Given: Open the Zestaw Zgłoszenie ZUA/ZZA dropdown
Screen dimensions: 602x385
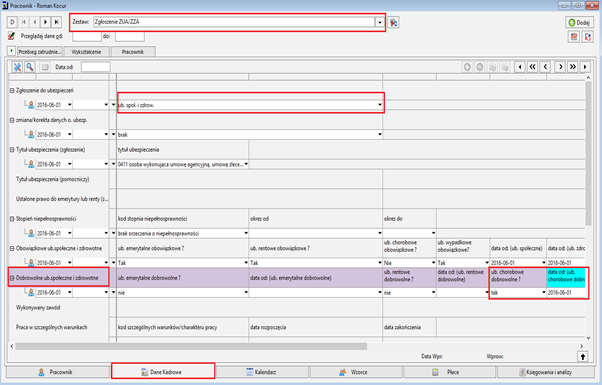Looking at the screenshot, I should [x=379, y=22].
